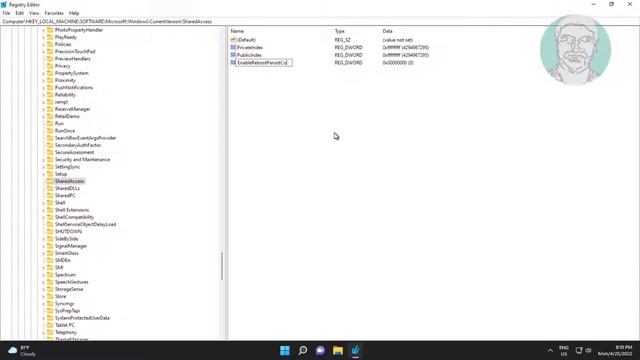
Task: Open the clock and date flyout
Action: click(615, 351)
